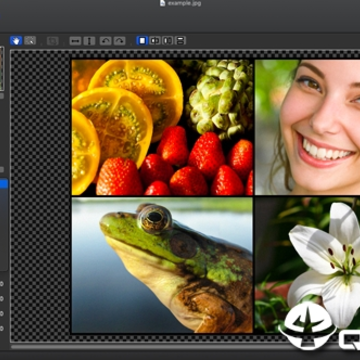Select the hand pan tool
The width and height of the screenshot is (360, 360).
click(16, 41)
